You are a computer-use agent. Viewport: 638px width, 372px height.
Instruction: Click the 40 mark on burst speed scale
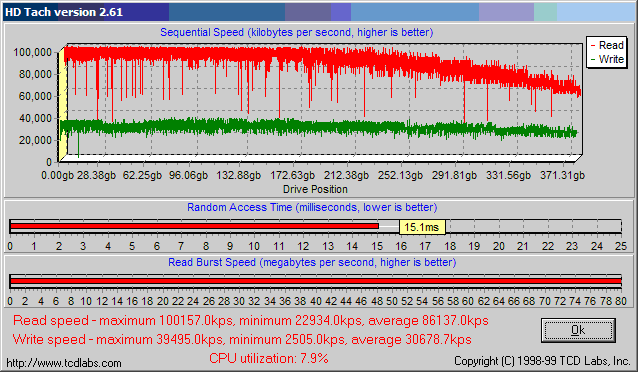[316, 301]
